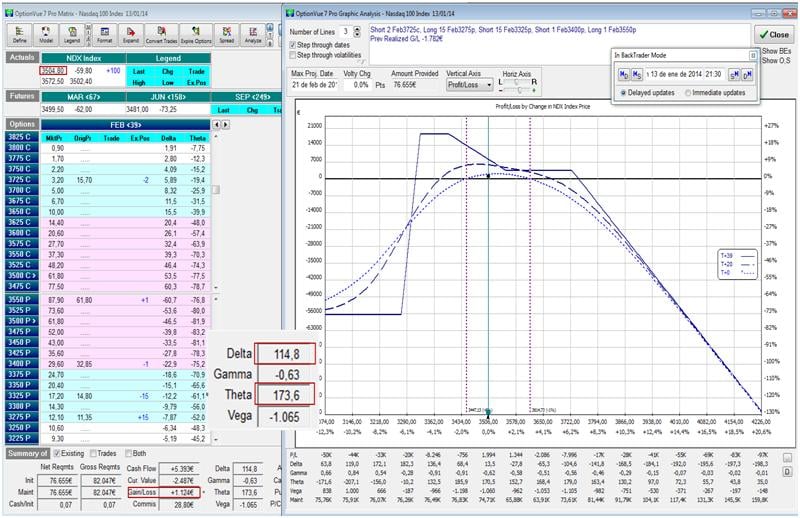Click the Max Proj. Date field
Viewport: 800px width, 518px height.
[x=313, y=86]
